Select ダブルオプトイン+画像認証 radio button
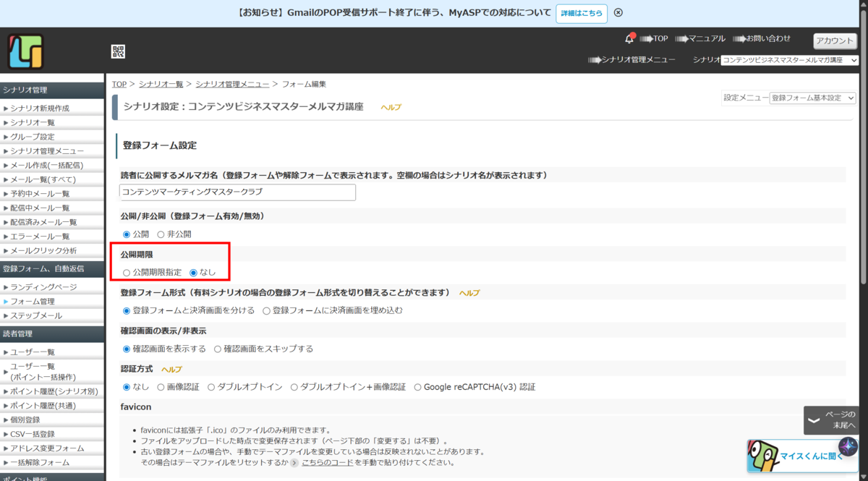The image size is (868, 481). point(294,387)
